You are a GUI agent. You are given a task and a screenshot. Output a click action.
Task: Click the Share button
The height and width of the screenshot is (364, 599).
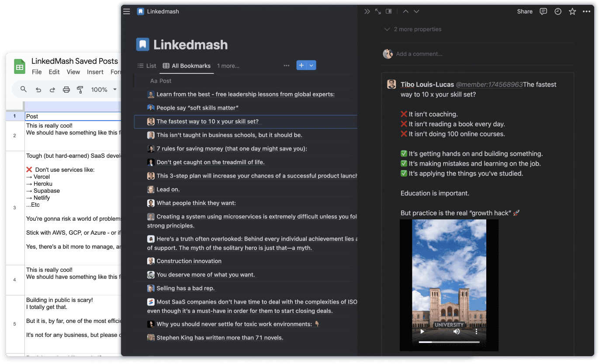pos(524,11)
